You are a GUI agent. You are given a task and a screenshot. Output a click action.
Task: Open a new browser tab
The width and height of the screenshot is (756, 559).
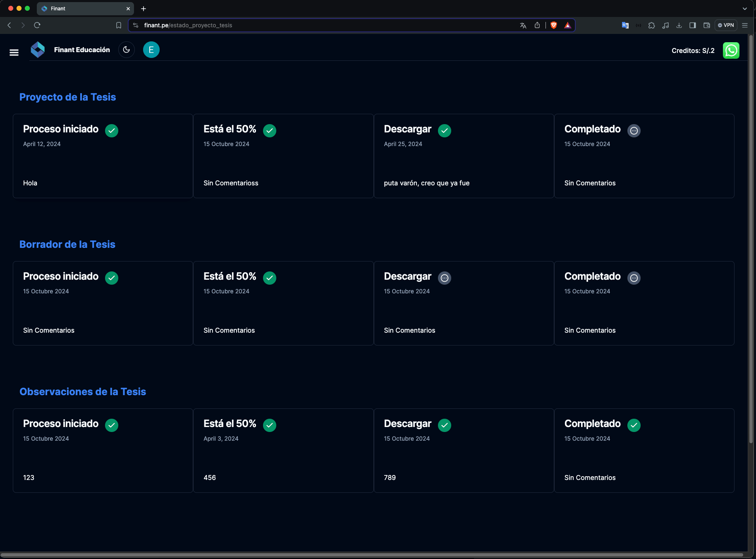point(144,9)
